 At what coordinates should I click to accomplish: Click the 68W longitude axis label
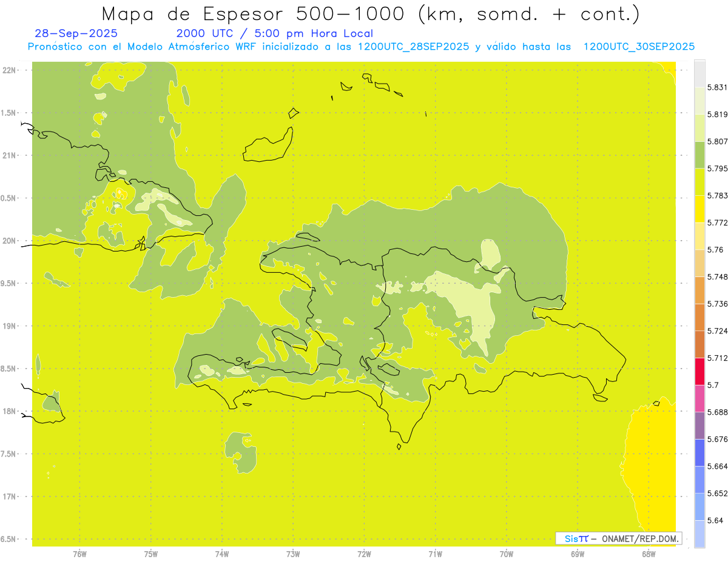[x=649, y=554]
